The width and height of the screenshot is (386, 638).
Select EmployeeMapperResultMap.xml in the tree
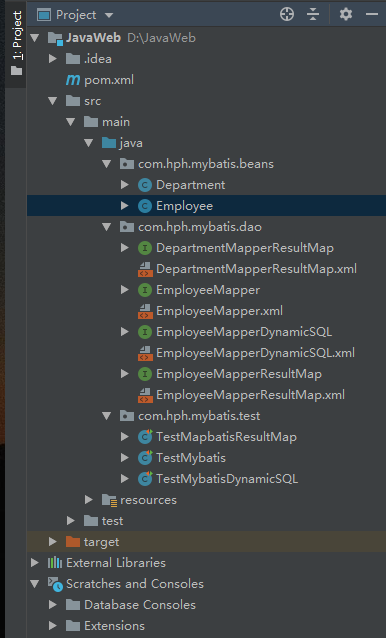click(x=250, y=395)
